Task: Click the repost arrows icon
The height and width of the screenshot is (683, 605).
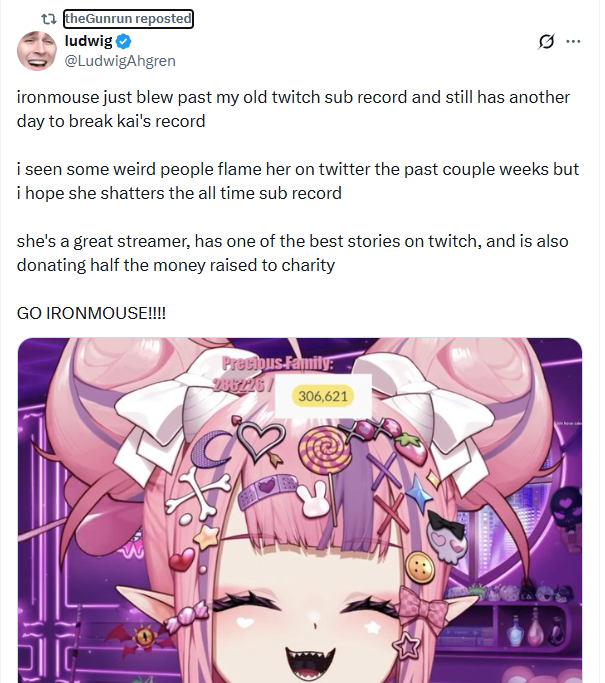Action: coord(48,19)
